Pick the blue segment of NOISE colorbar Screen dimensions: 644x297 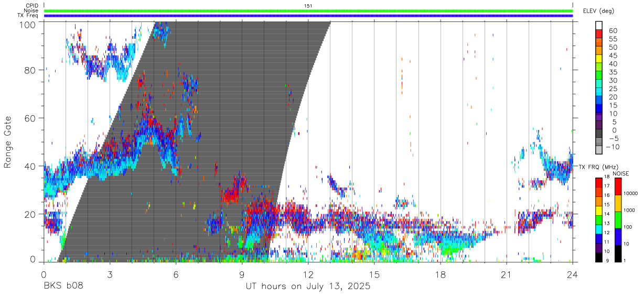tap(618, 237)
